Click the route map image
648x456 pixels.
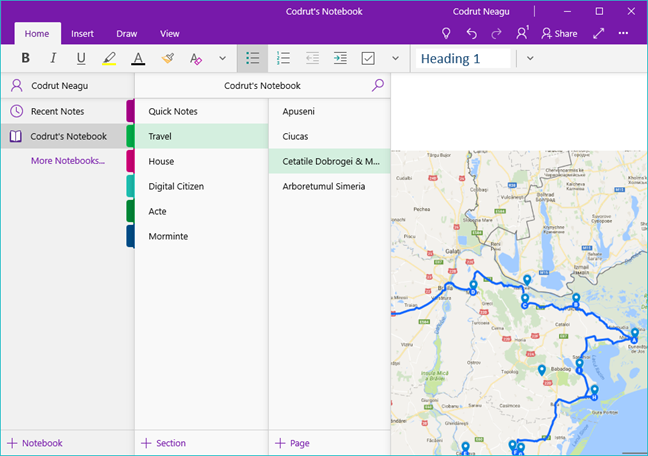click(519, 303)
